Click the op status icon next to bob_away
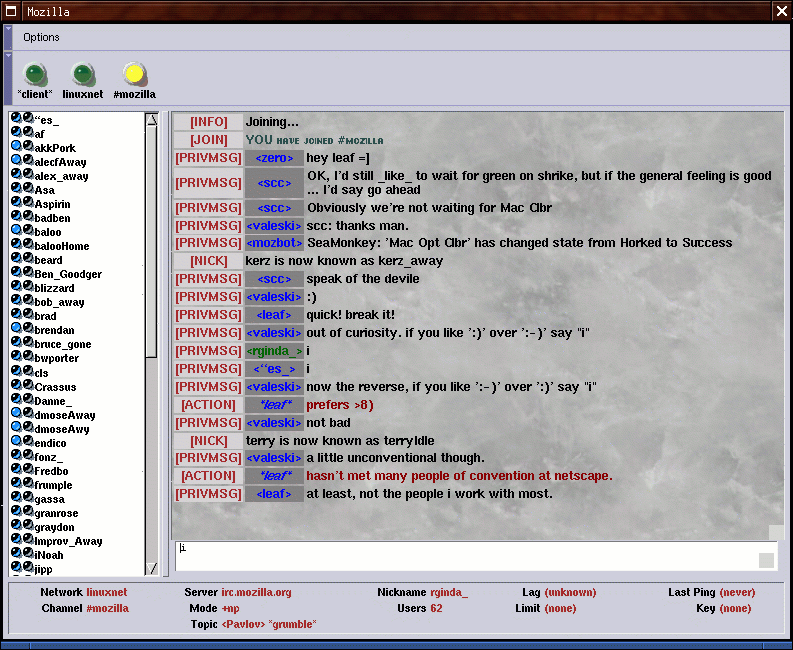The image size is (793, 650). (x=16, y=300)
